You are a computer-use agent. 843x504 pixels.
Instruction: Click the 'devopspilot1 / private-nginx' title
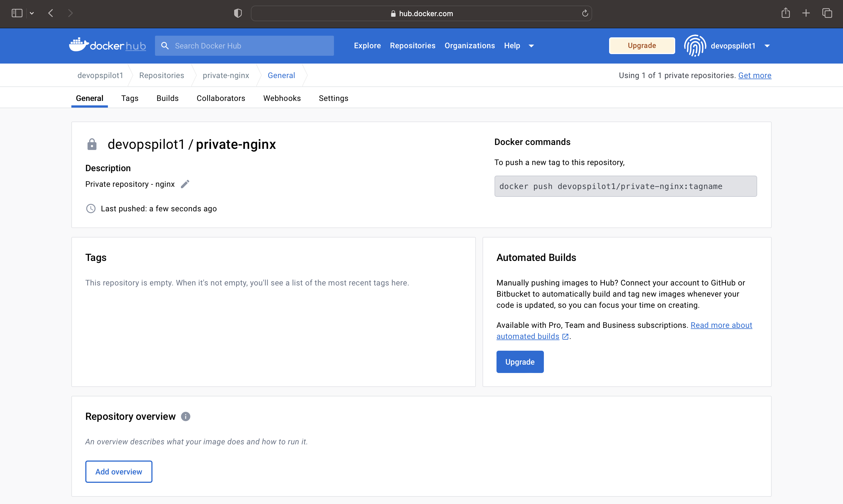pos(192,144)
